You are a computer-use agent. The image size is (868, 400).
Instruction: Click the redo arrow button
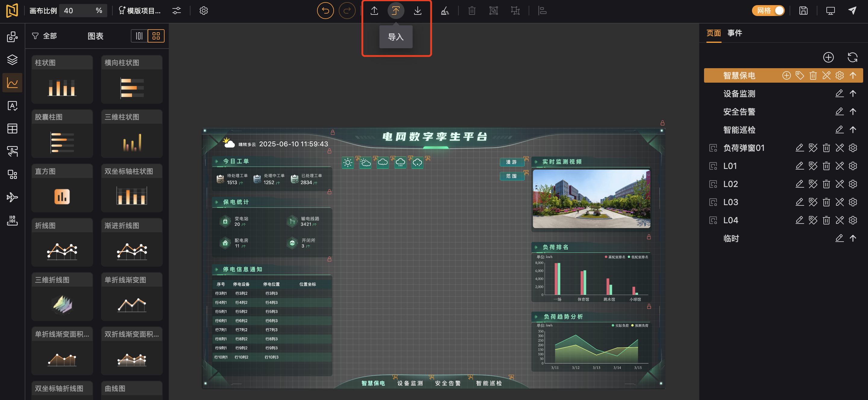347,11
